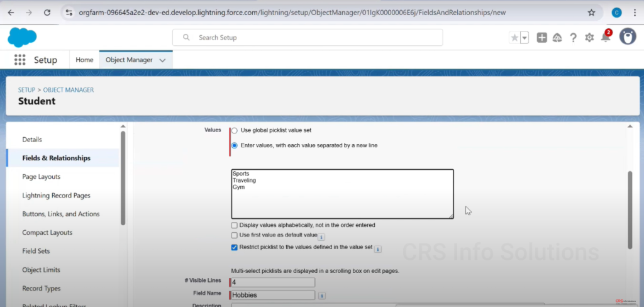Click the Visible Lines input field
The image size is (644, 307).
tap(273, 282)
